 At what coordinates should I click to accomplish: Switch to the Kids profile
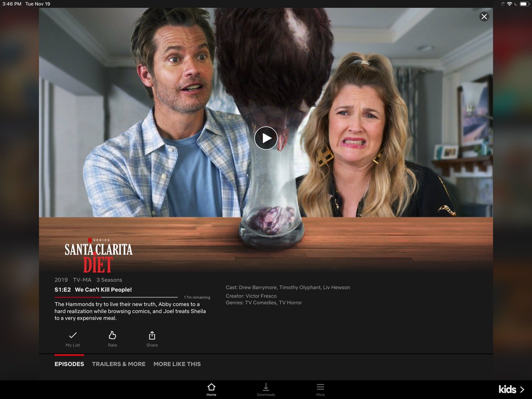tap(511, 389)
